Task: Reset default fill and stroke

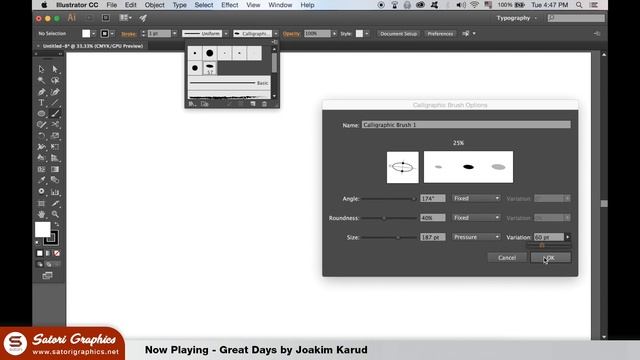Action: [38, 242]
